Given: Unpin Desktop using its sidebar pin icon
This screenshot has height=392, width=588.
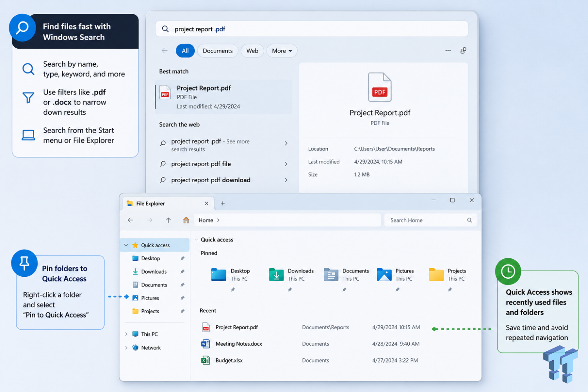Looking at the screenshot, I should tap(182, 258).
